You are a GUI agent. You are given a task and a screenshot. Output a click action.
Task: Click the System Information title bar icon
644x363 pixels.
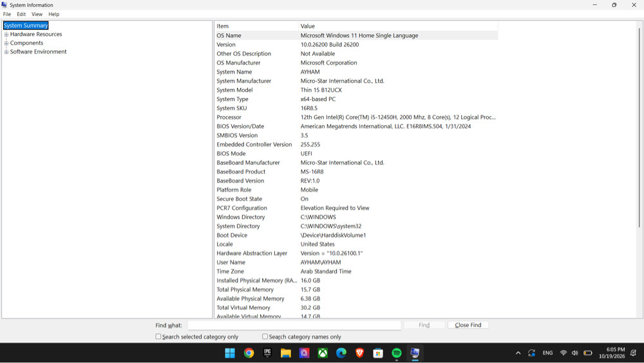(x=5, y=5)
